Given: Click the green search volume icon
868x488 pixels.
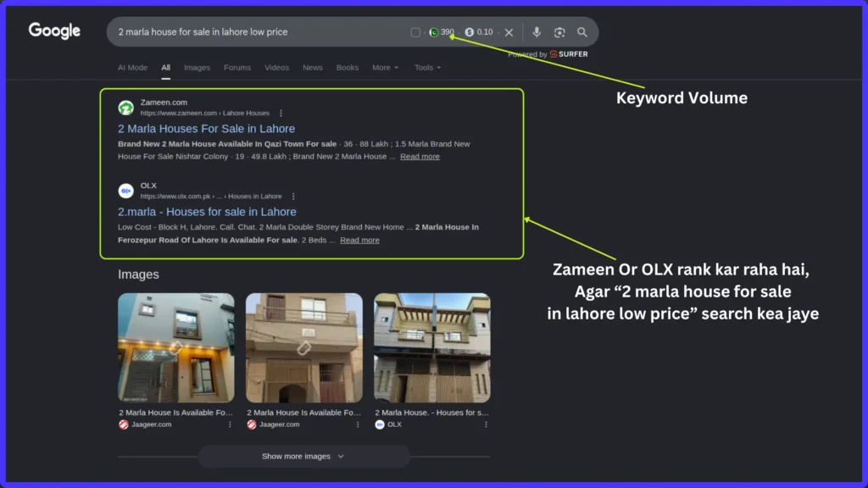Looking at the screenshot, I should tap(434, 32).
